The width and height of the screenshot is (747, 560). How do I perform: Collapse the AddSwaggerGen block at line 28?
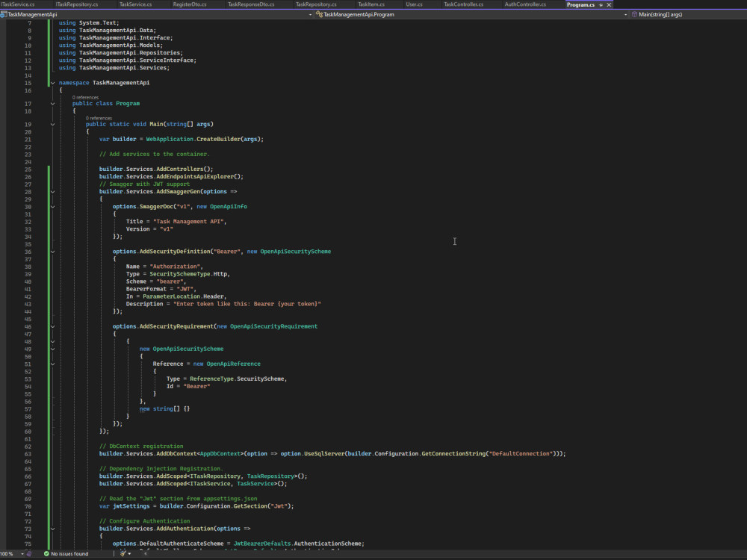[53, 192]
